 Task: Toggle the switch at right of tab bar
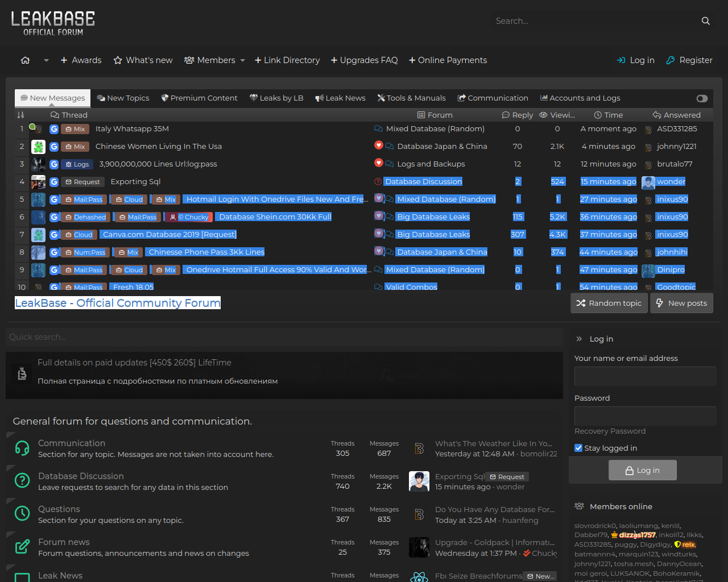702,98
